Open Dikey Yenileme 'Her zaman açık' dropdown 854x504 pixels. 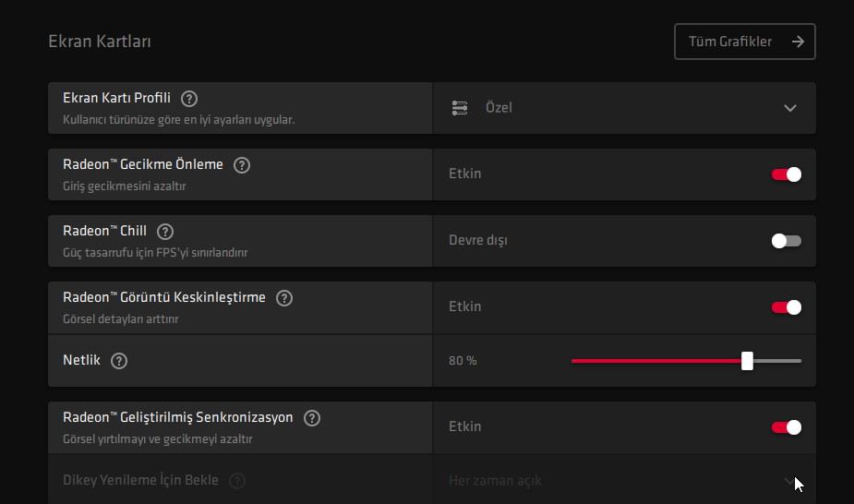(x=623, y=481)
